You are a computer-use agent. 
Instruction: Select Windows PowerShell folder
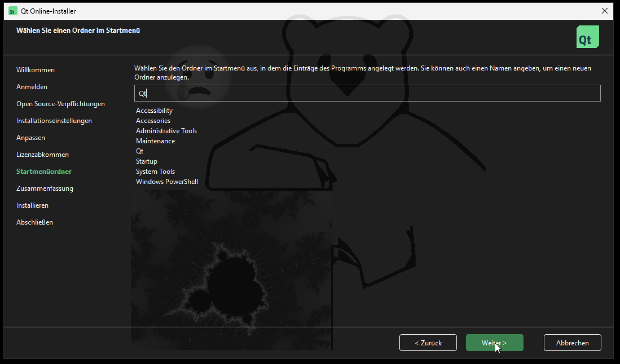[x=167, y=182]
